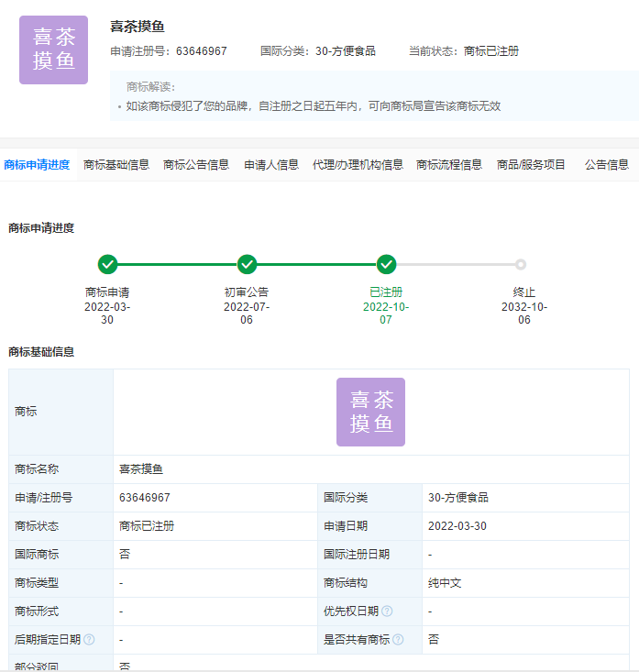Viewport: 639px width, 672px height.
Task: Click the 喜茶摸鱼 page heading
Action: click(138, 27)
